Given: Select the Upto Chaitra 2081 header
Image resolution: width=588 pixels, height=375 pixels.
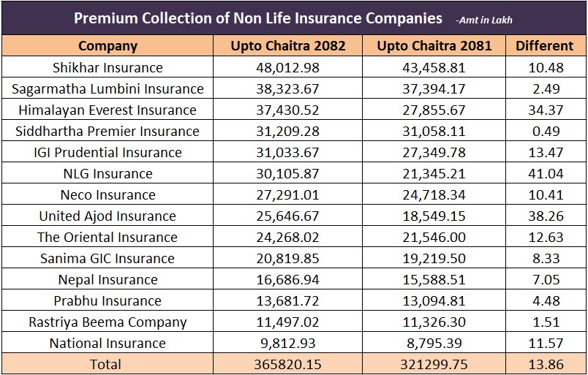Looking at the screenshot, I should (434, 46).
